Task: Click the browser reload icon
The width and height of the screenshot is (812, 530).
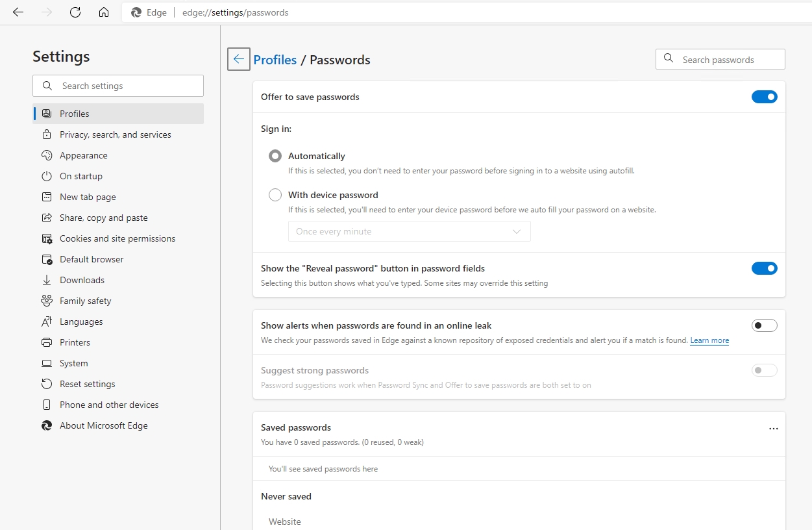Action: point(75,12)
